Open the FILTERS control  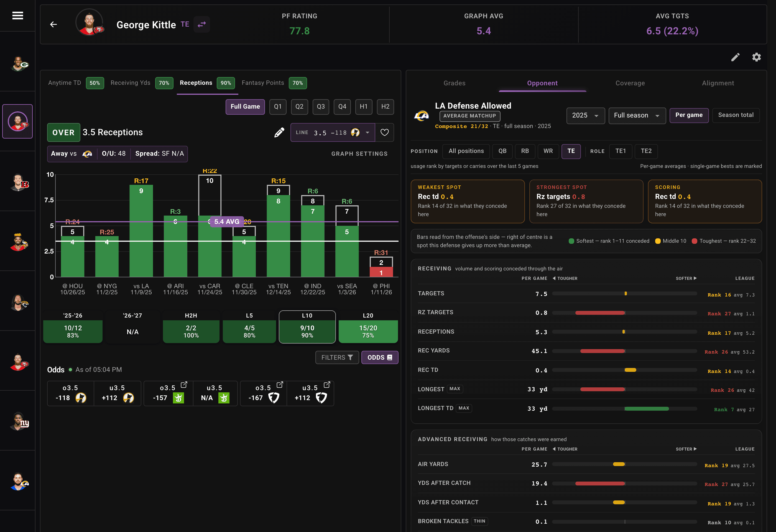coord(337,357)
